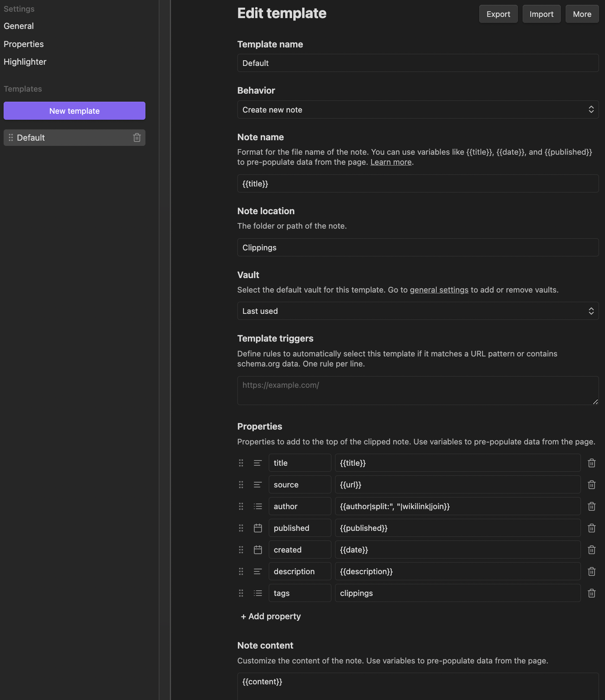Open the Highlighter settings section
The width and height of the screenshot is (605, 700).
[x=25, y=62]
